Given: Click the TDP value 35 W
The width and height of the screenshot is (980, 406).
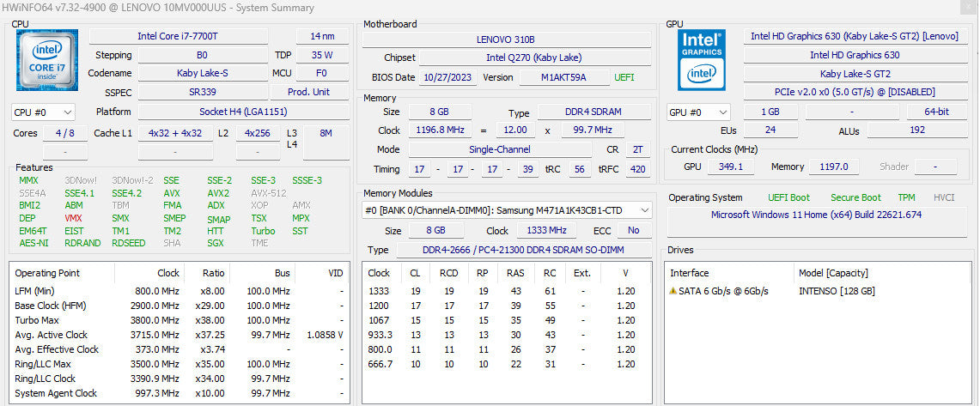Looking at the screenshot, I should (322, 55).
